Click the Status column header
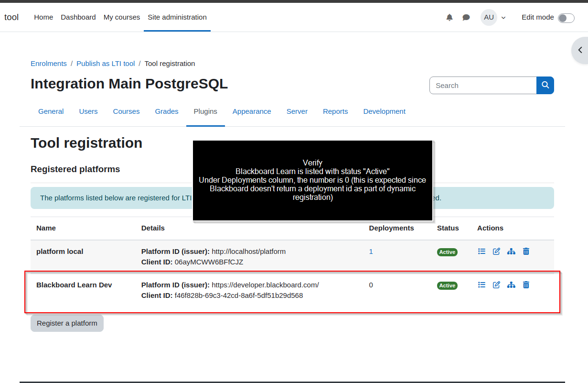The width and height of the screenshot is (588, 383). coord(448,228)
